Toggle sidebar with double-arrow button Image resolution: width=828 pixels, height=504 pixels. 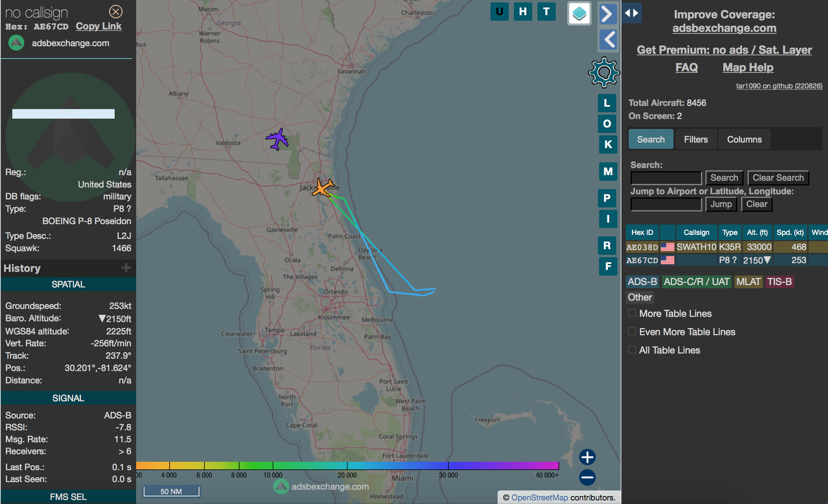pyautogui.click(x=631, y=13)
